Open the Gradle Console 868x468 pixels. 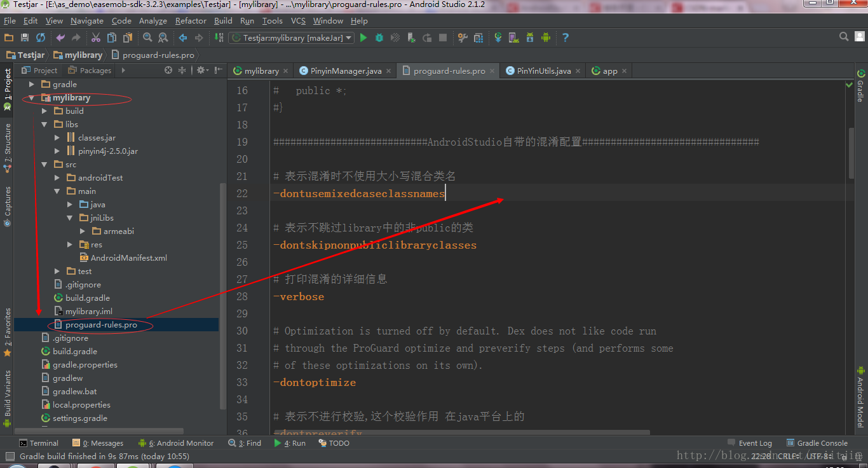tap(817, 443)
